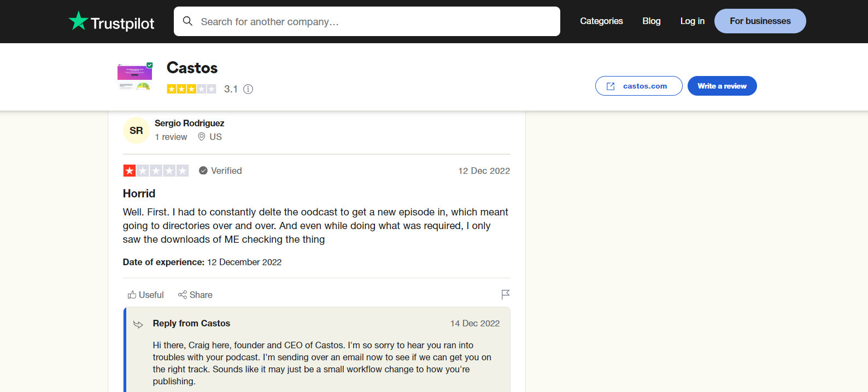Click Log in
Screen dimensions: 868x392
click(x=692, y=21)
